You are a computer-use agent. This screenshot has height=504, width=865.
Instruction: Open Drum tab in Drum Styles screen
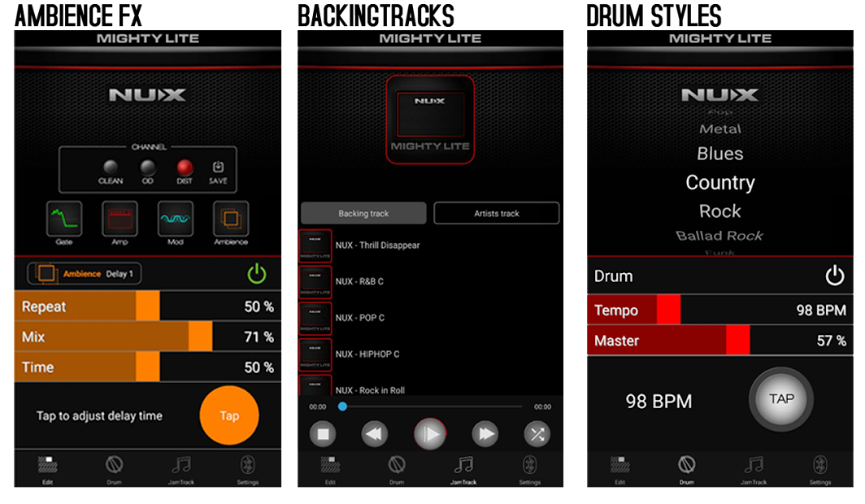tap(687, 470)
